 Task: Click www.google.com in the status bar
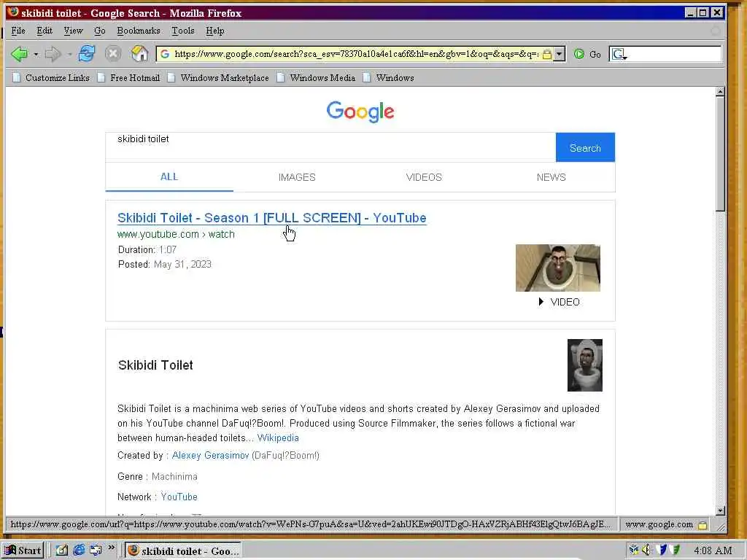(659, 524)
